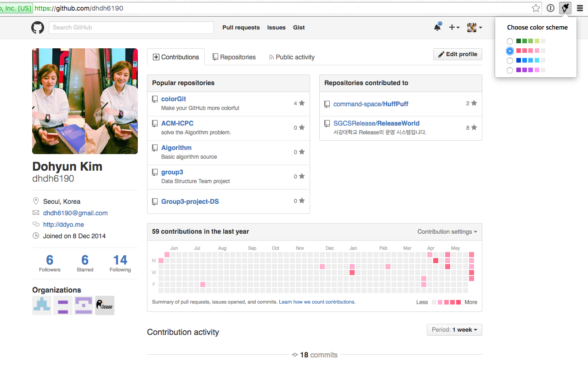Click star icon on colorGit repository row
Image resolution: width=588 pixels, height=368 pixels.
click(x=302, y=103)
